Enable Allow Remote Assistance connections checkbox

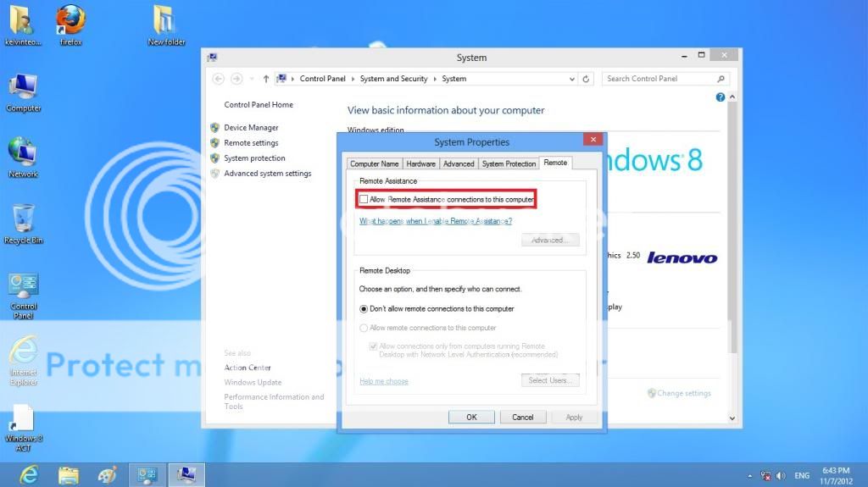pos(364,200)
